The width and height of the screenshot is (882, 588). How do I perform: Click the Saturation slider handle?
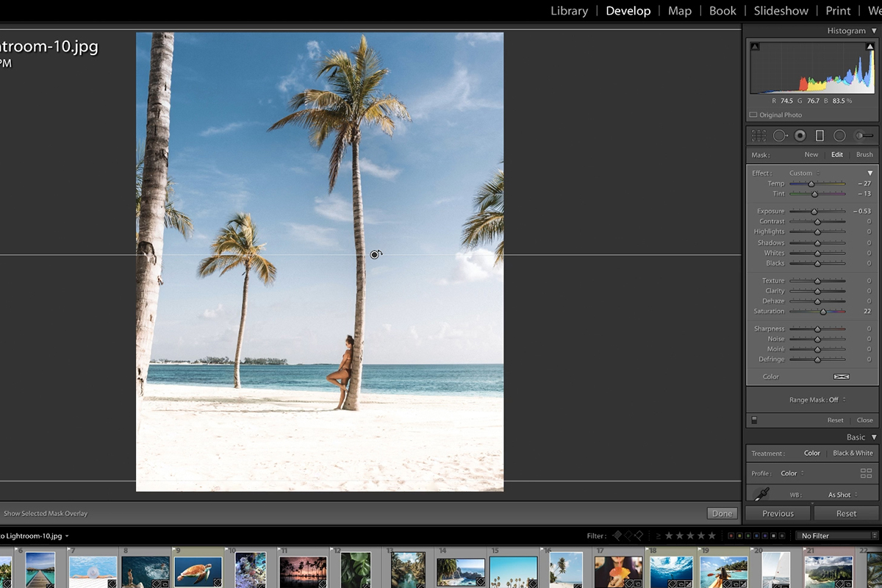click(823, 312)
